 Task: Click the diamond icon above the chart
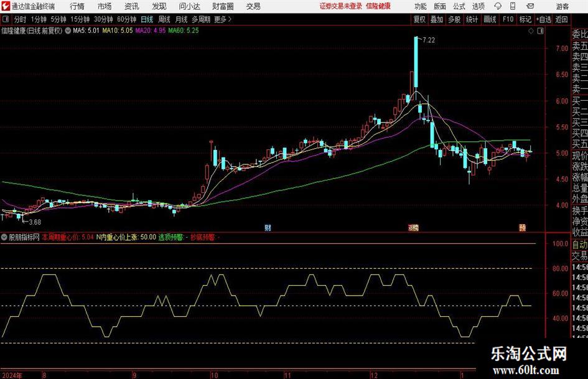tap(531, 31)
